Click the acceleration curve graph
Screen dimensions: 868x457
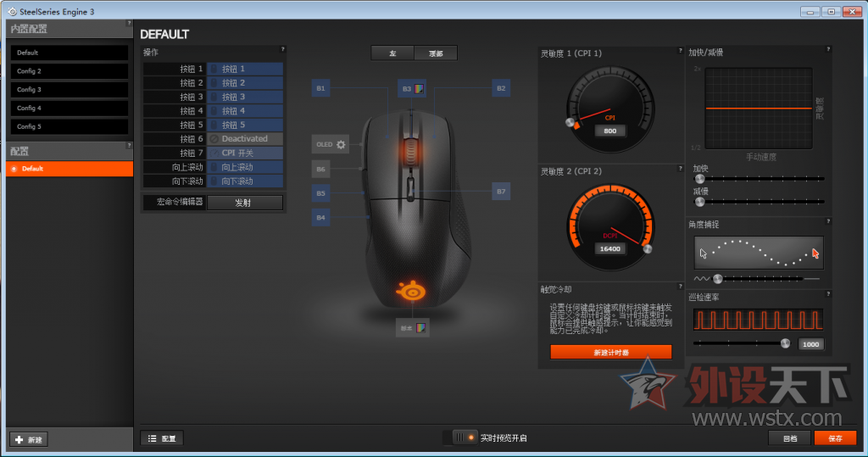[759, 108]
